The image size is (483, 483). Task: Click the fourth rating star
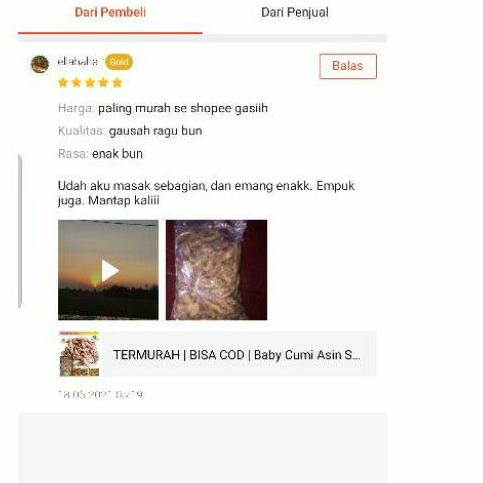pyautogui.click(x=104, y=82)
